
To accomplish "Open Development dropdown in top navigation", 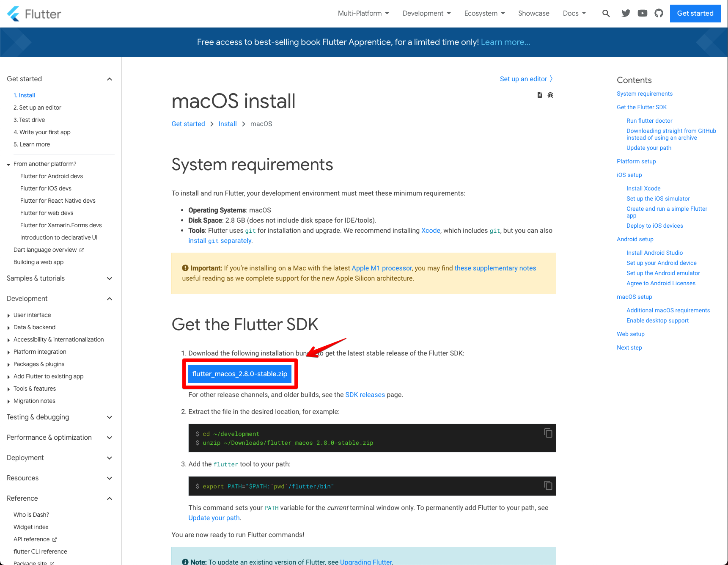I will [x=427, y=14].
